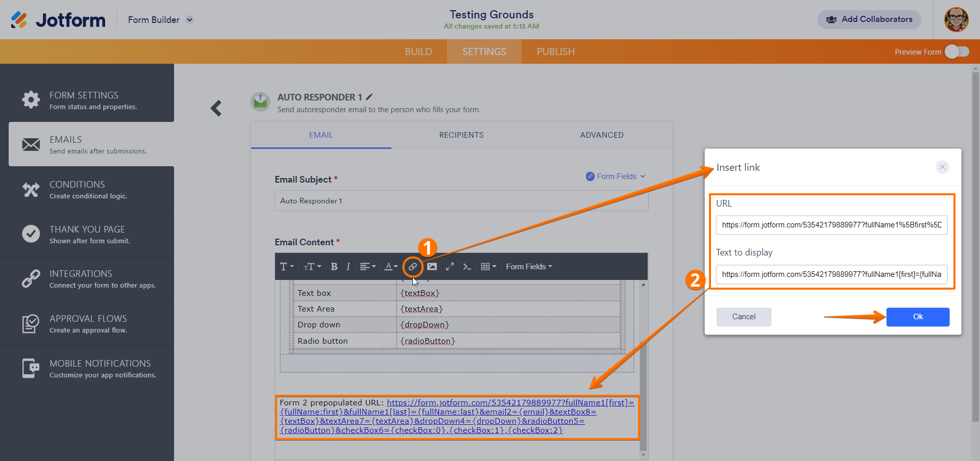Screen dimensions: 980x461
Task: Open Form Settings gear section
Action: click(x=87, y=100)
